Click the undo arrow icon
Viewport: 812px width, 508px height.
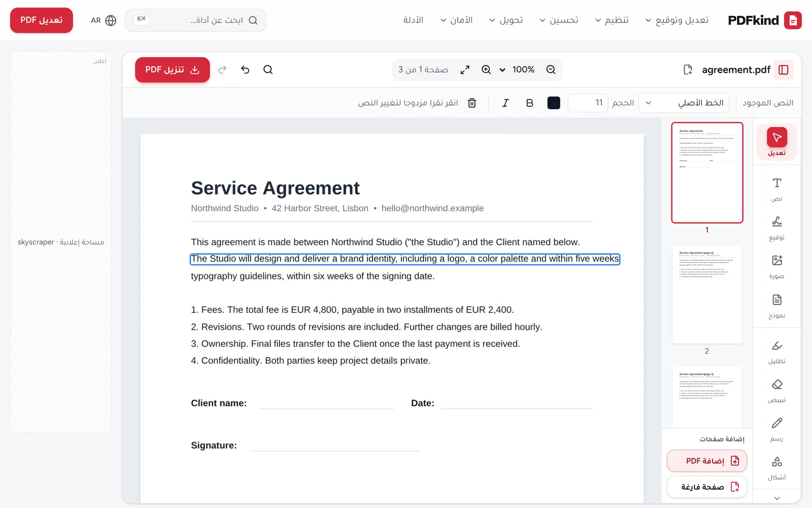coord(246,70)
